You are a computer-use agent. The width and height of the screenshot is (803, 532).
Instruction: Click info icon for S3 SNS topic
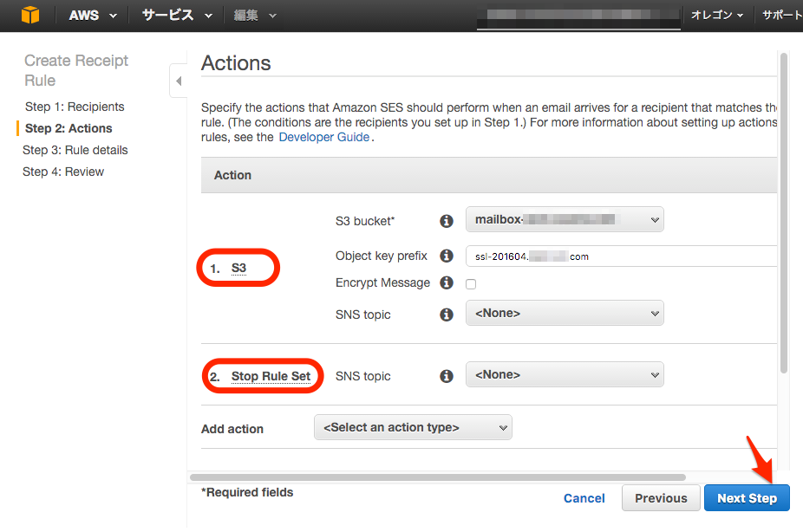click(x=447, y=315)
